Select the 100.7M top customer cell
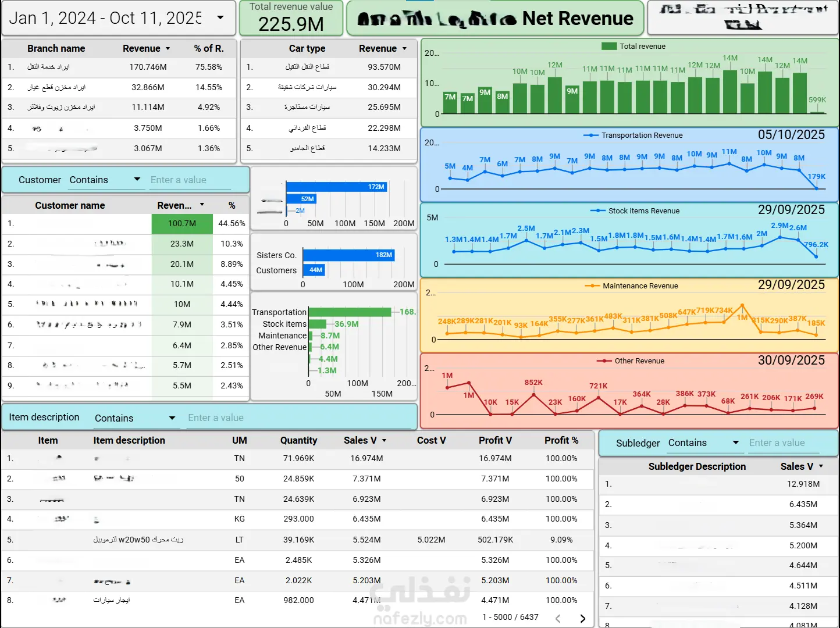 coord(182,223)
